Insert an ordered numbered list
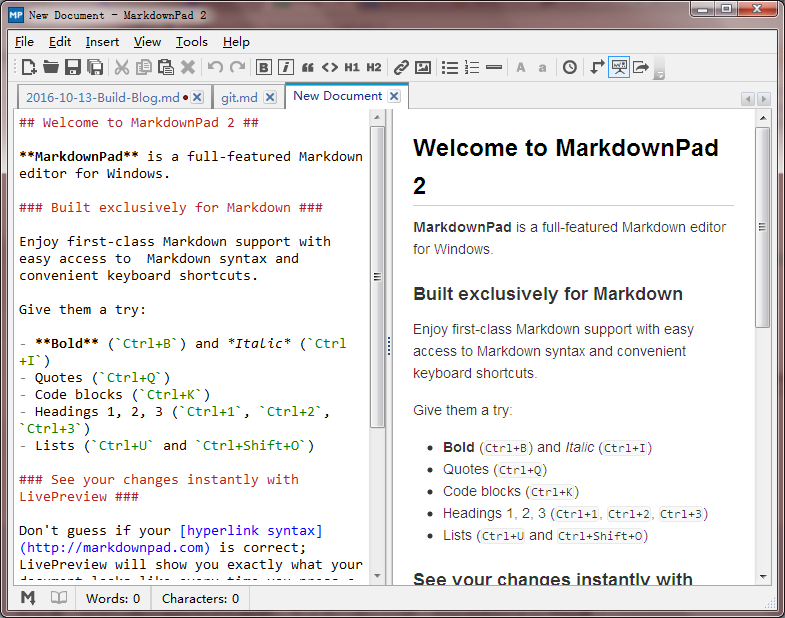This screenshot has height=618, width=785. pos(472,67)
